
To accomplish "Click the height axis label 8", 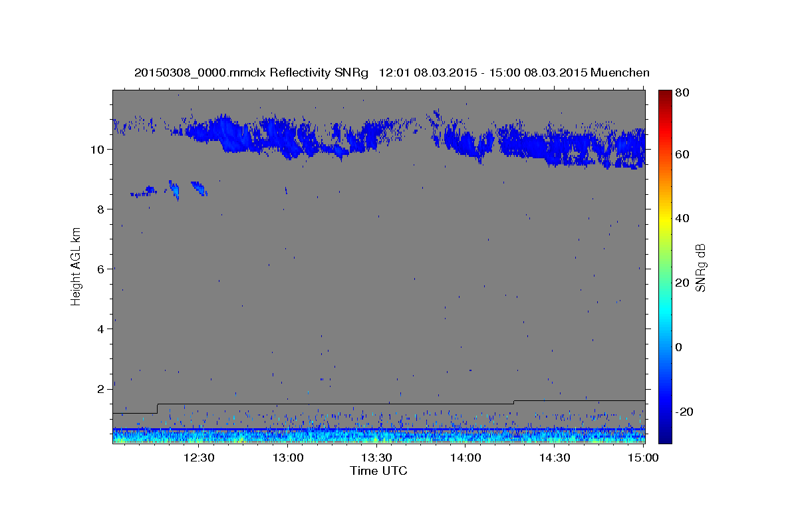I will click(102, 209).
